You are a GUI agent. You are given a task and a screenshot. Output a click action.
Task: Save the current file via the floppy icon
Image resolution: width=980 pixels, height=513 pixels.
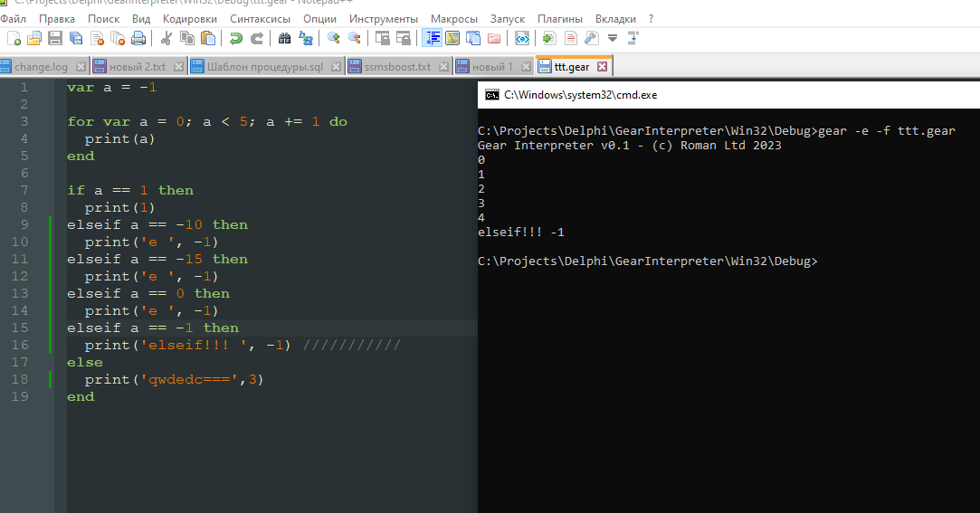(x=55, y=38)
